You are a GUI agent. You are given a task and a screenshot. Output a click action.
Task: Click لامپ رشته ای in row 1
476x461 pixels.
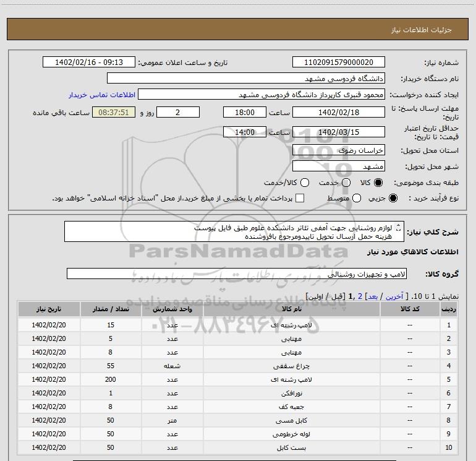point(291,325)
